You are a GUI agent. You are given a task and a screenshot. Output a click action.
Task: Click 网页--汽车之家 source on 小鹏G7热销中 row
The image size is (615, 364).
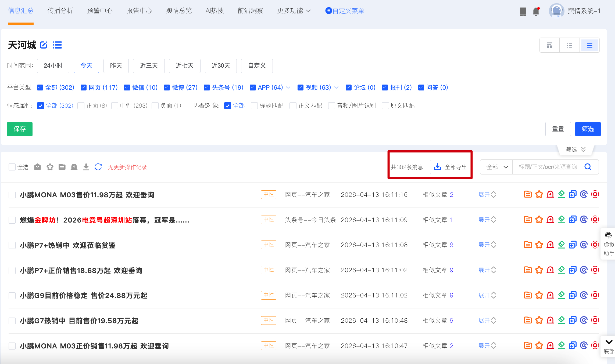pos(307,321)
